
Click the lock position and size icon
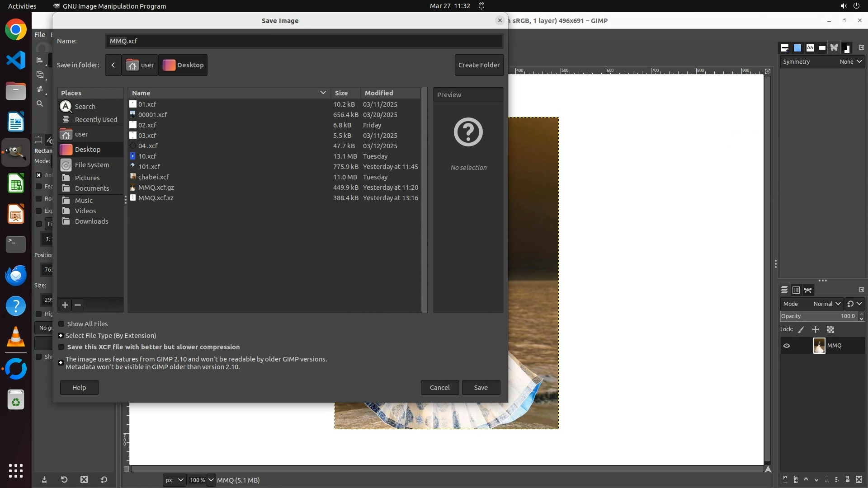tap(816, 330)
